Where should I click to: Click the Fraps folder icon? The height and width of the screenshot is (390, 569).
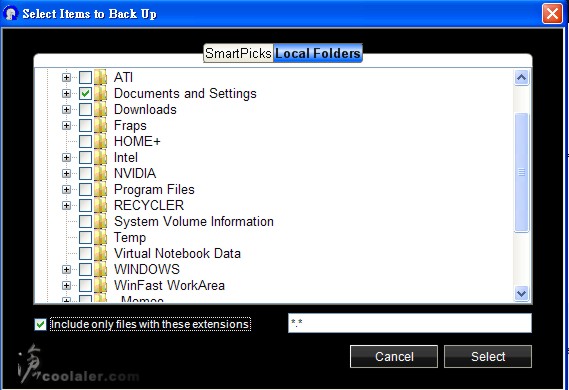pyautogui.click(x=101, y=125)
